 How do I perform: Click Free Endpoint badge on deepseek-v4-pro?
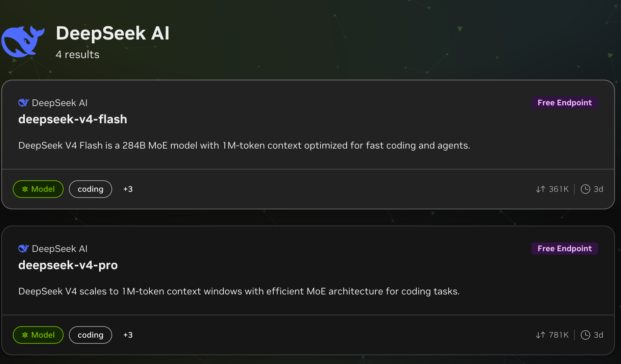coord(564,249)
